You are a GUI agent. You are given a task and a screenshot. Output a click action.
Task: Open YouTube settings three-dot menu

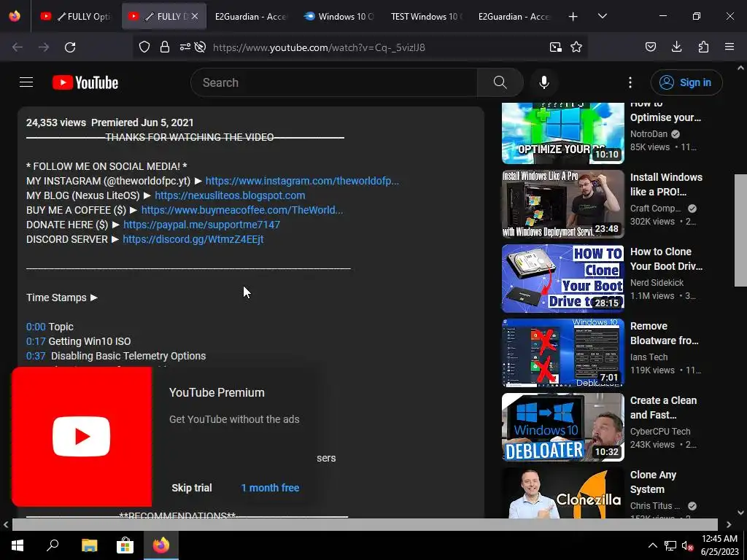tap(630, 82)
